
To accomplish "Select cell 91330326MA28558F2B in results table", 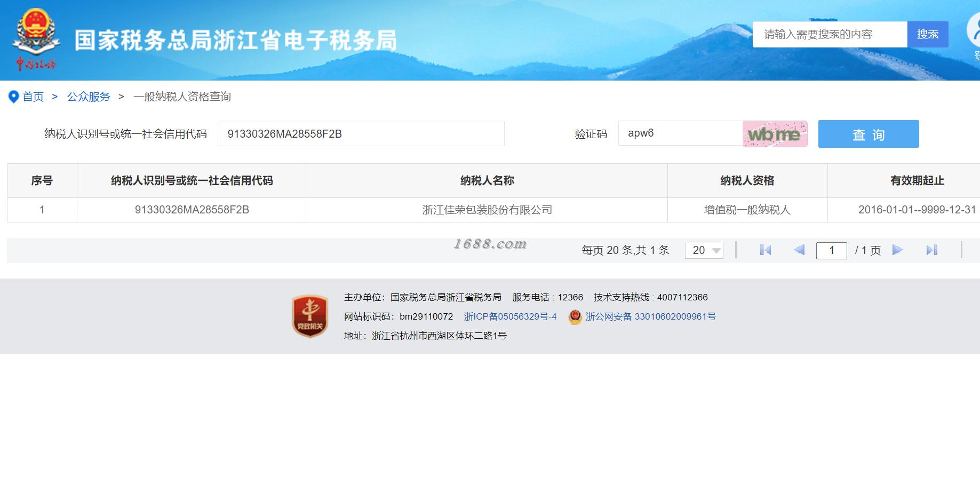I will tap(192, 210).
